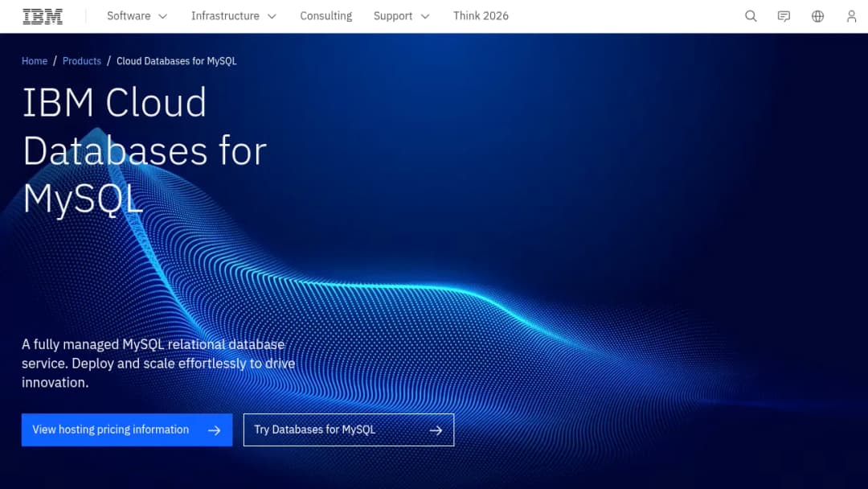Open the Infrastructure menu
The height and width of the screenshot is (489, 868).
(x=234, y=16)
